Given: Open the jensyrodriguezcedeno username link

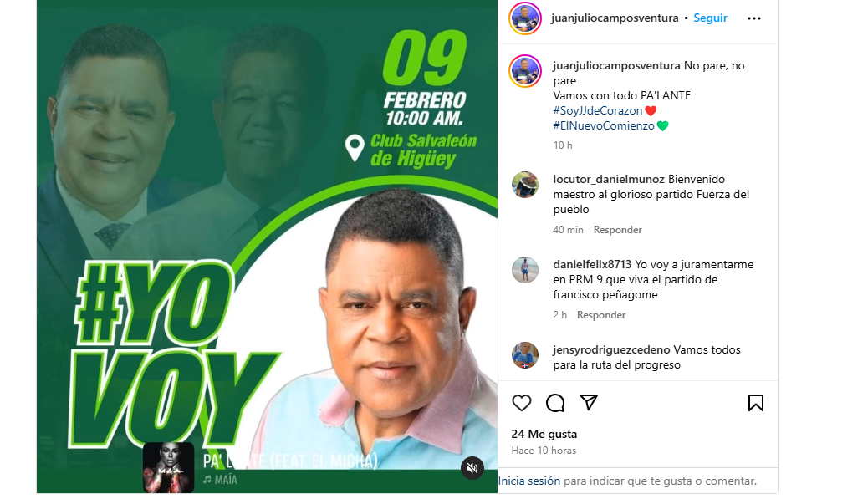Looking at the screenshot, I should [611, 349].
